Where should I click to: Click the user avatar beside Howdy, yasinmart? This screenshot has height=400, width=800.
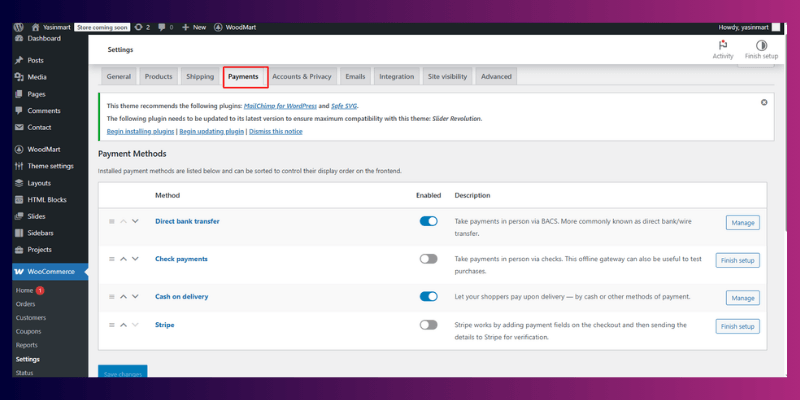click(776, 28)
